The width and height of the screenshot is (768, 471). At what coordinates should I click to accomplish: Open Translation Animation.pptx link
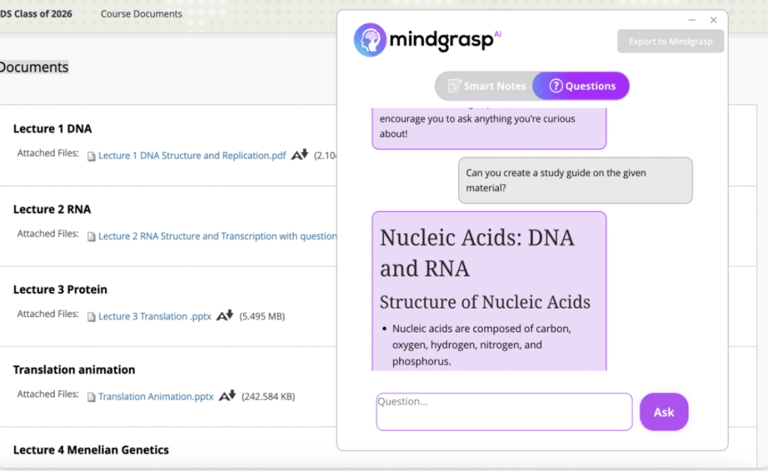[155, 397]
